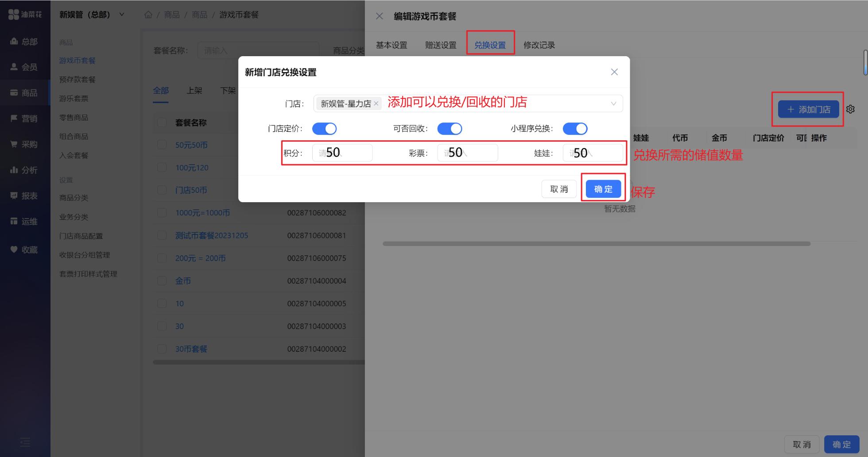Click the 套餐名称 search input
868x457 pixels.
point(258,50)
